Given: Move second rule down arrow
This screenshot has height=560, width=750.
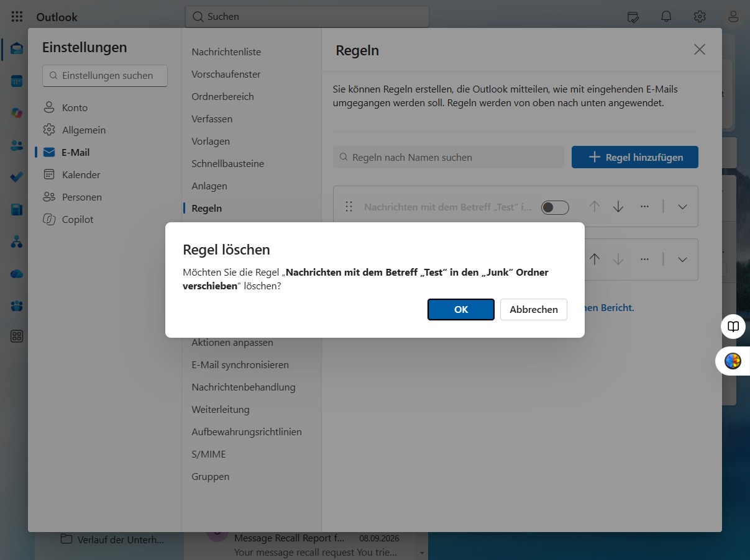Looking at the screenshot, I should click(618, 260).
